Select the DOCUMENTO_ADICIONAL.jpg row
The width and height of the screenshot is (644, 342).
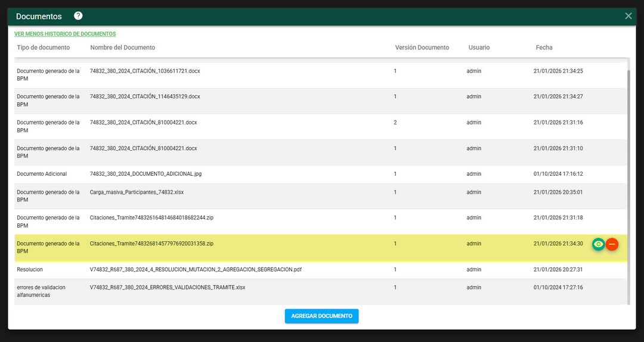(146, 174)
